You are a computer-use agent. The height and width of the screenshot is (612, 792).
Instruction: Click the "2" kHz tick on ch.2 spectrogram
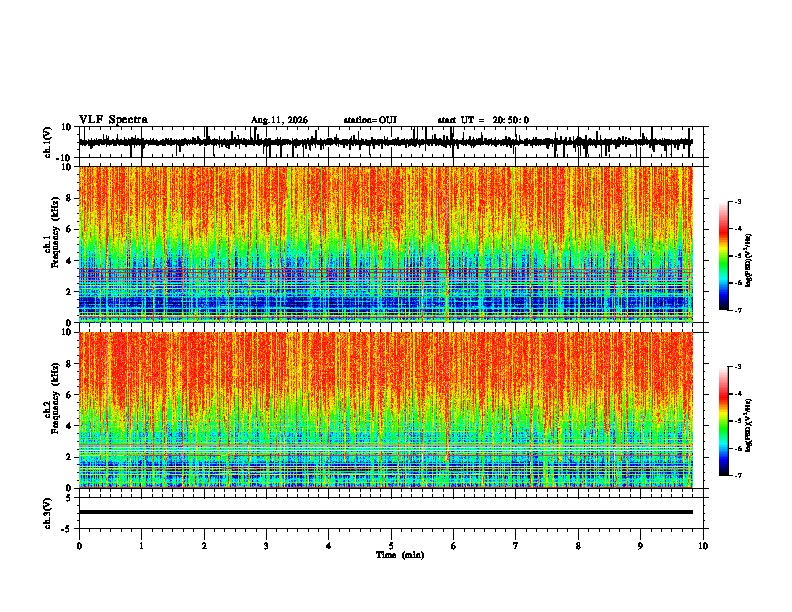(69, 457)
